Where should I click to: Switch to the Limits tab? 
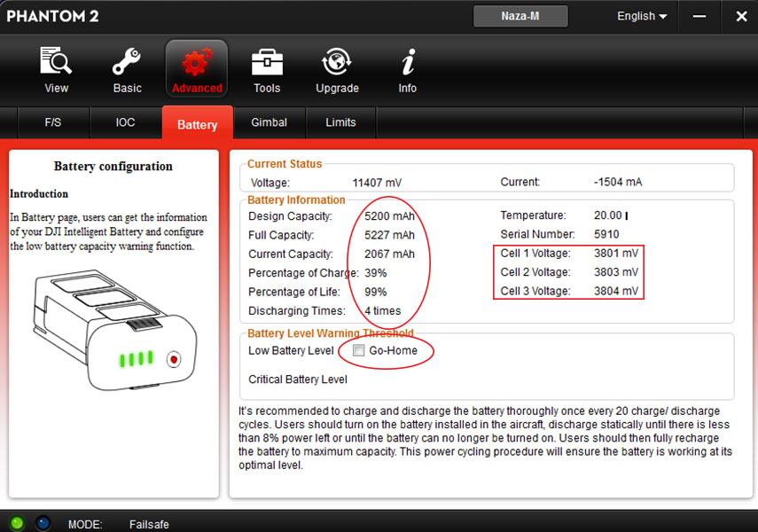pos(340,122)
